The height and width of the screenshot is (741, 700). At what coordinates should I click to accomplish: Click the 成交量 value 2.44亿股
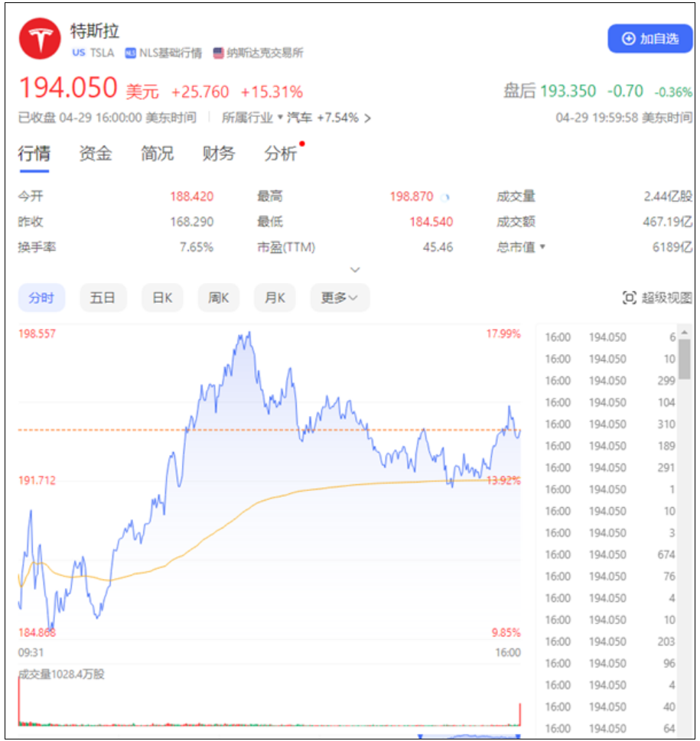[x=668, y=196]
